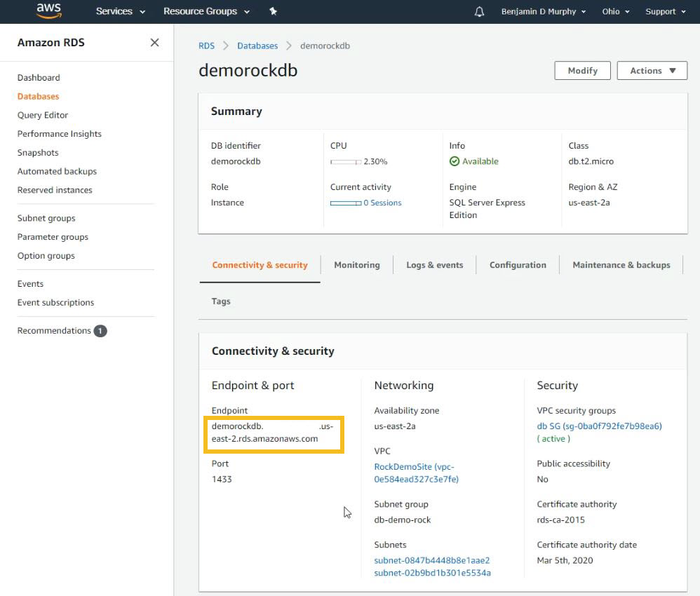The height and width of the screenshot is (596, 700).
Task: Open Event subscriptions in sidebar
Action: 55,303
